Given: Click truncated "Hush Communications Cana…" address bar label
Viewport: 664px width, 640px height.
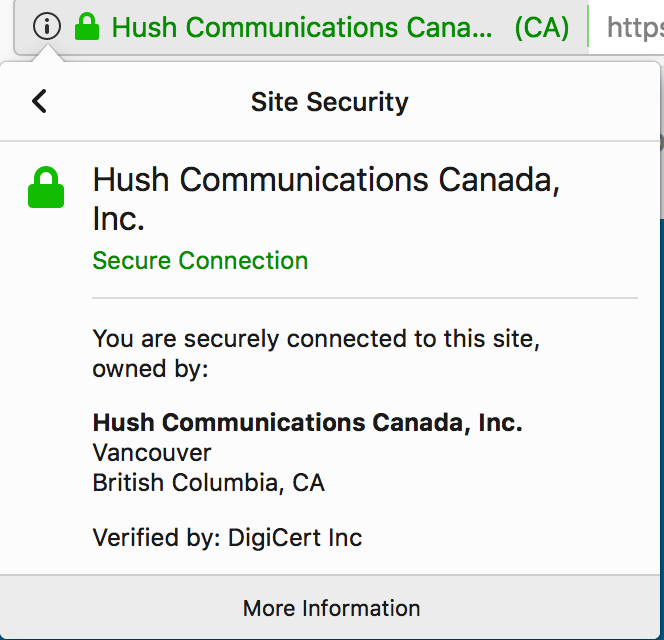Looking at the screenshot, I should tap(302, 27).
